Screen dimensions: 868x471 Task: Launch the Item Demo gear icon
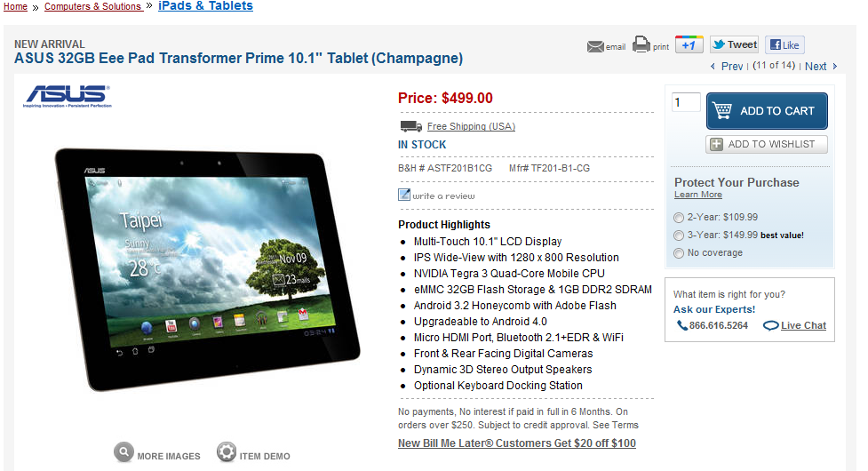click(x=226, y=451)
